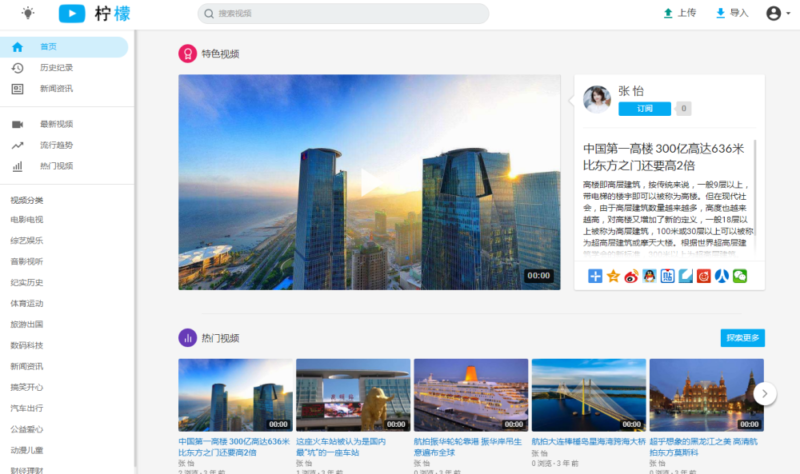Image resolution: width=800 pixels, height=474 pixels.
Task: Open the 体育运动 category
Action: 27,303
